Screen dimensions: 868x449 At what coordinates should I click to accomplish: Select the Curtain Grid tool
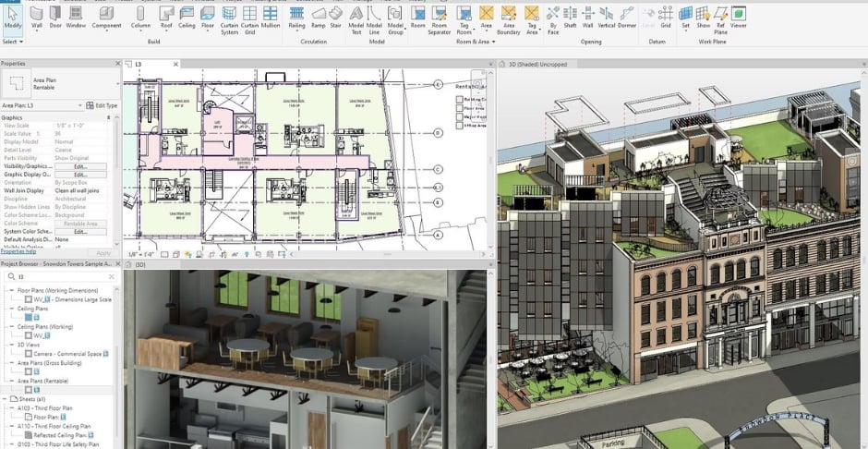coord(249,21)
